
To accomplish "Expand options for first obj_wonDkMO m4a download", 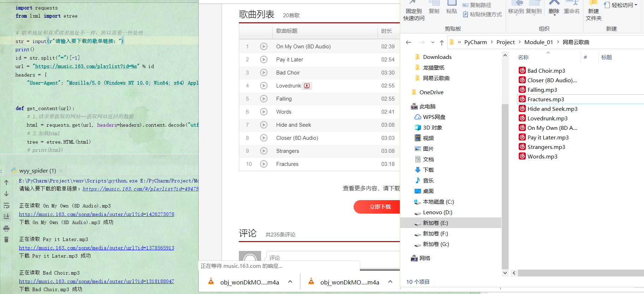I will 290,282.
